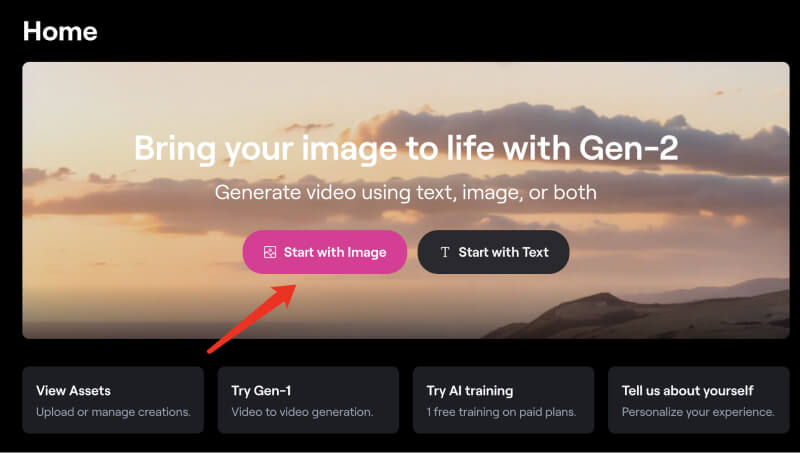Click the 'Generate video using text' subtitle
Image resolution: width=800 pixels, height=453 pixels.
406,191
